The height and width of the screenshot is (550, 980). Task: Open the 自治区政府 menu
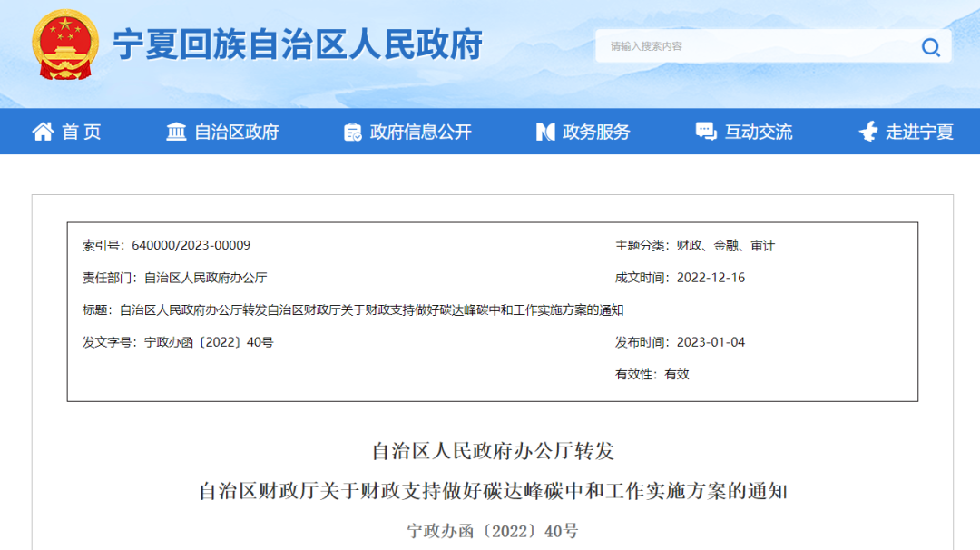point(237,132)
